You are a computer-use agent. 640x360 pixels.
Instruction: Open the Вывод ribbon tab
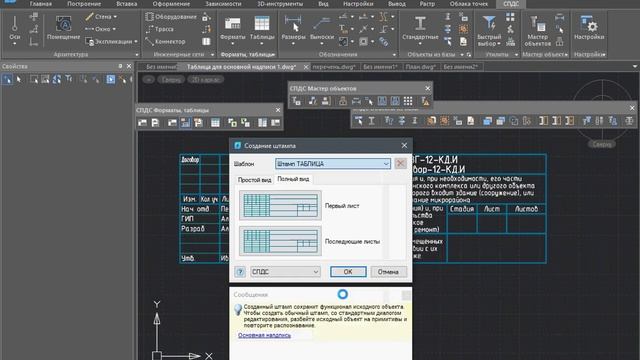pos(397,4)
